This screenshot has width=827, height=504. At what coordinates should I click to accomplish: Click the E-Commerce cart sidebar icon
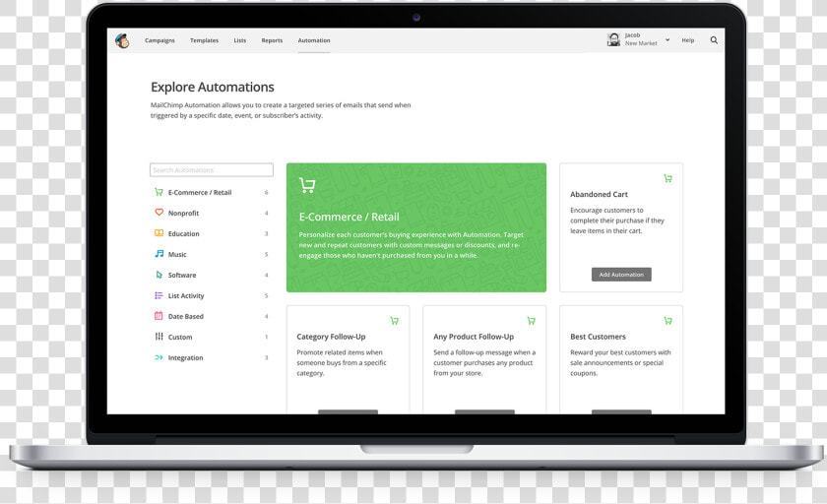tap(159, 192)
